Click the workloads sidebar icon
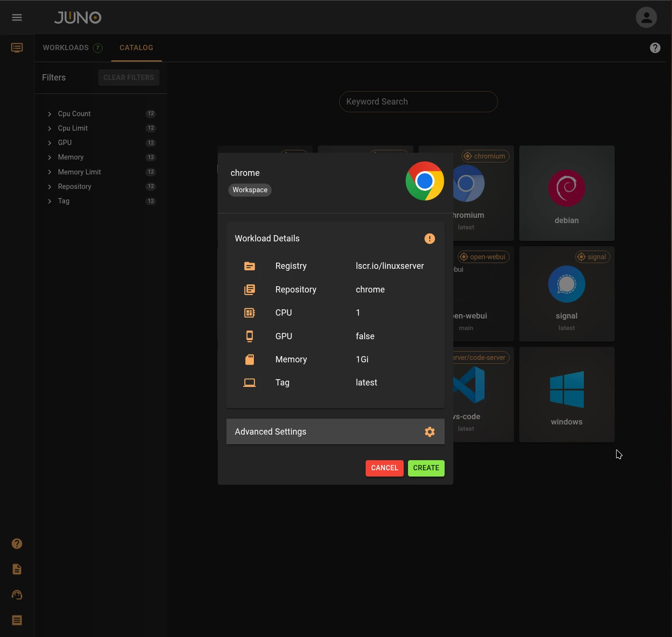The height and width of the screenshot is (637, 672). (x=17, y=48)
